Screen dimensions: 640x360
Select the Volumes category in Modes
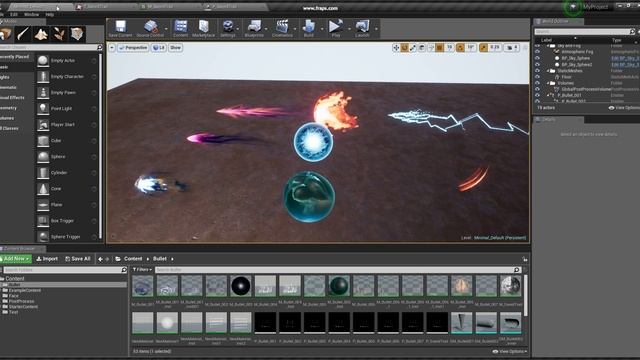(7, 118)
